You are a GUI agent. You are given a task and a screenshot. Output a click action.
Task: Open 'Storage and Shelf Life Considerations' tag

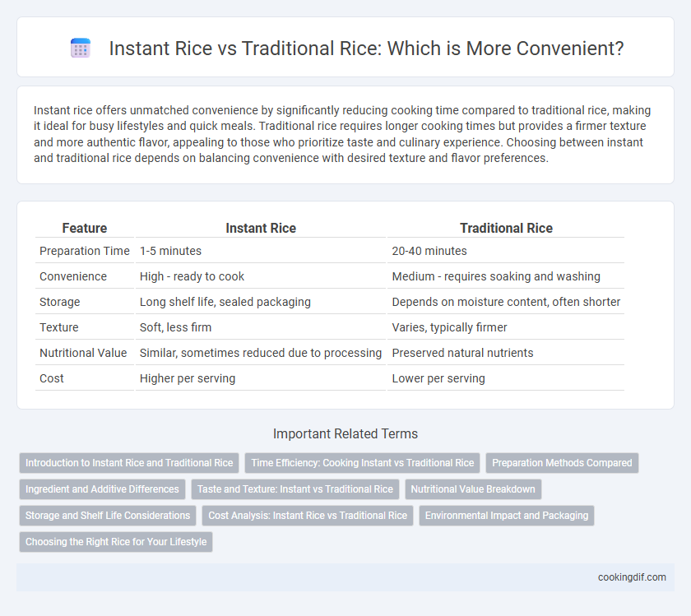pos(108,516)
